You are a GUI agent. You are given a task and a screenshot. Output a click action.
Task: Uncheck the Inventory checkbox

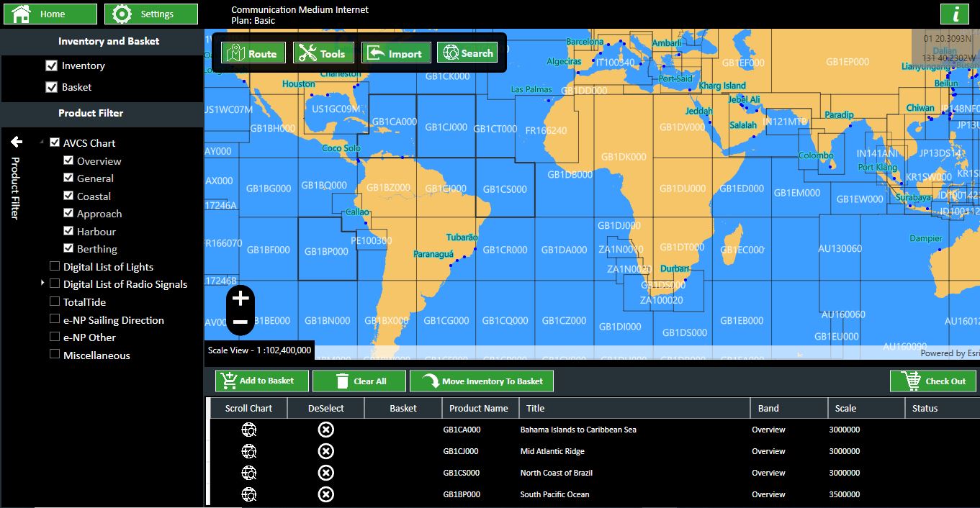tap(52, 64)
